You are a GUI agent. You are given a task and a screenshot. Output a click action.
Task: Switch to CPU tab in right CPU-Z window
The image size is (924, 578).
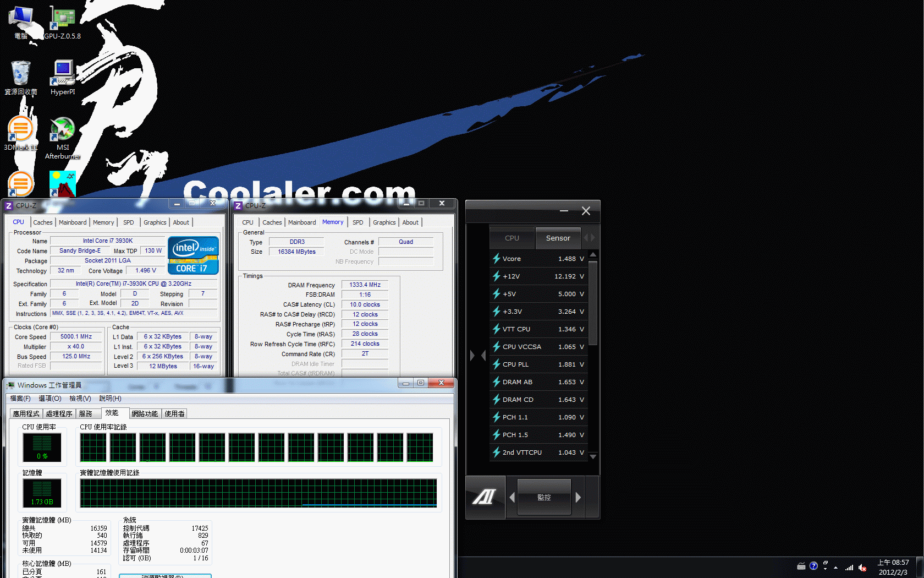coord(248,222)
